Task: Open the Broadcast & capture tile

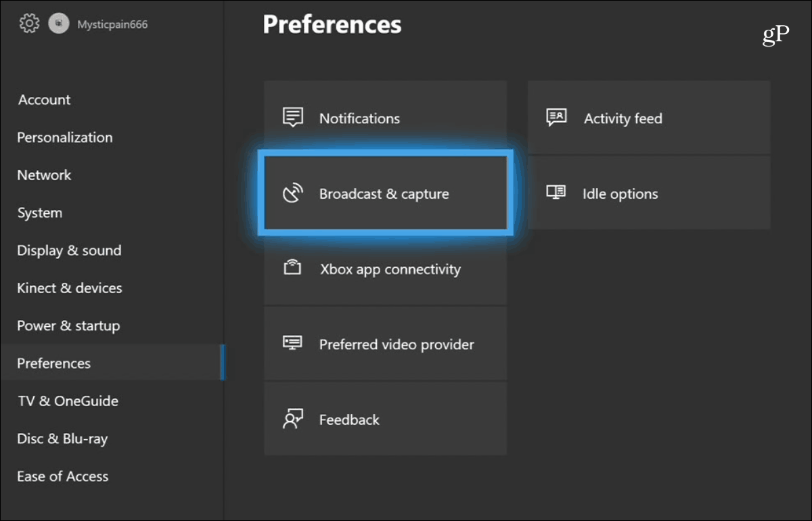Action: point(385,194)
